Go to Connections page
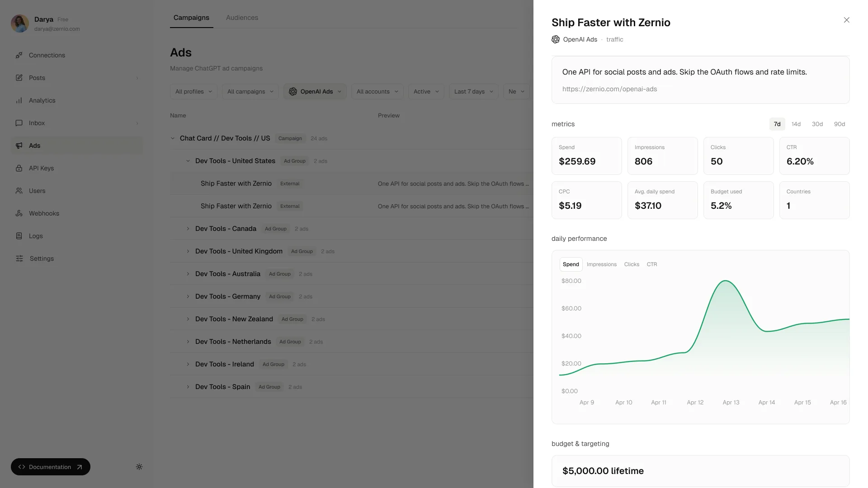This screenshot has height=488, width=868. (x=77, y=55)
